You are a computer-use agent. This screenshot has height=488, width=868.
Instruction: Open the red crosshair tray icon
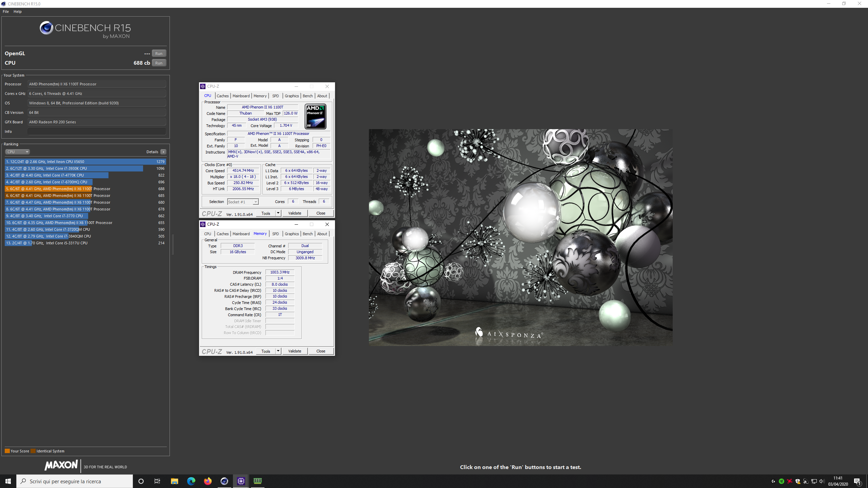pos(790,481)
